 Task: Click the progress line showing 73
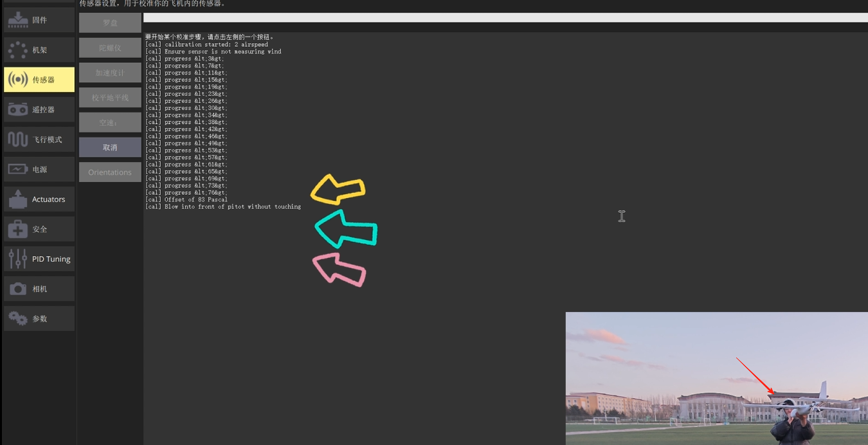click(186, 185)
